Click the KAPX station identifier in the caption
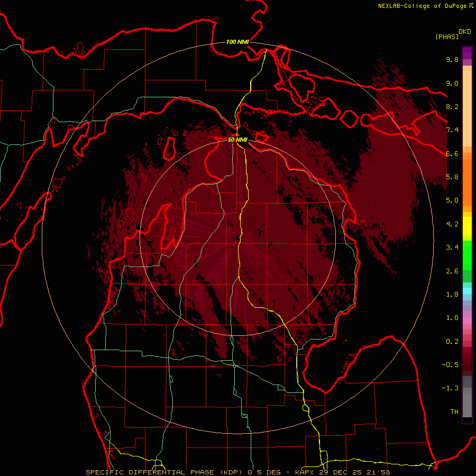 306,472
